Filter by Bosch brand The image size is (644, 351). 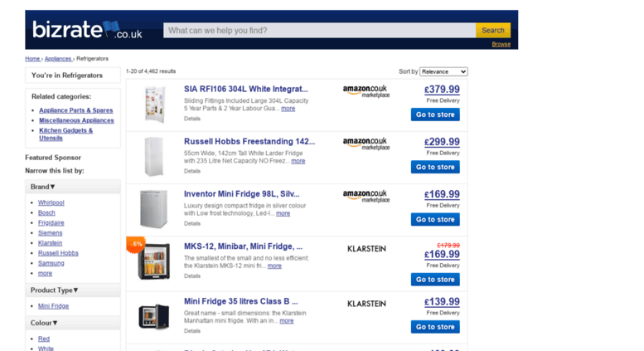click(46, 213)
